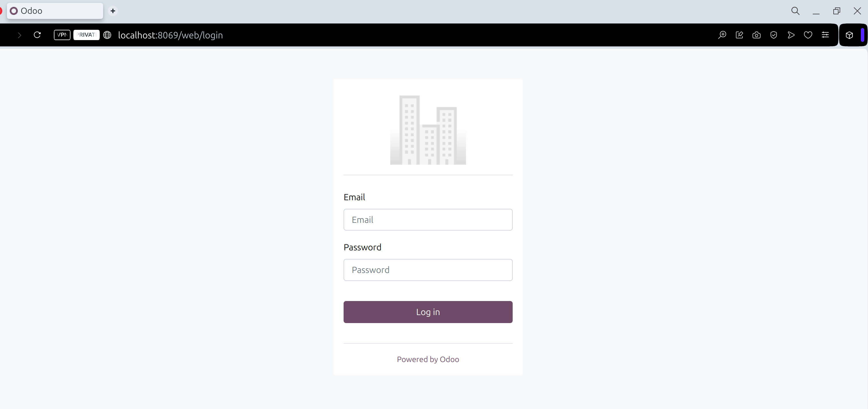Switch to the Odoo tab
The image size is (868, 409).
54,11
